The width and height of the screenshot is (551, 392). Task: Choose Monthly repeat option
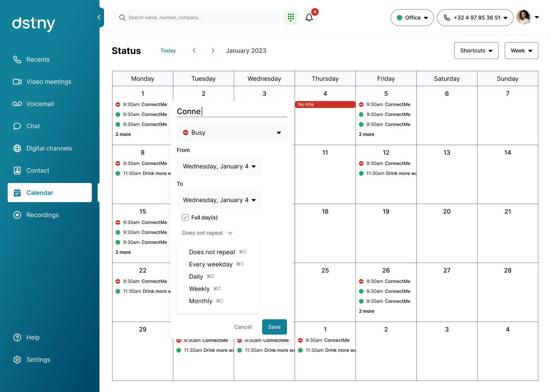201,301
